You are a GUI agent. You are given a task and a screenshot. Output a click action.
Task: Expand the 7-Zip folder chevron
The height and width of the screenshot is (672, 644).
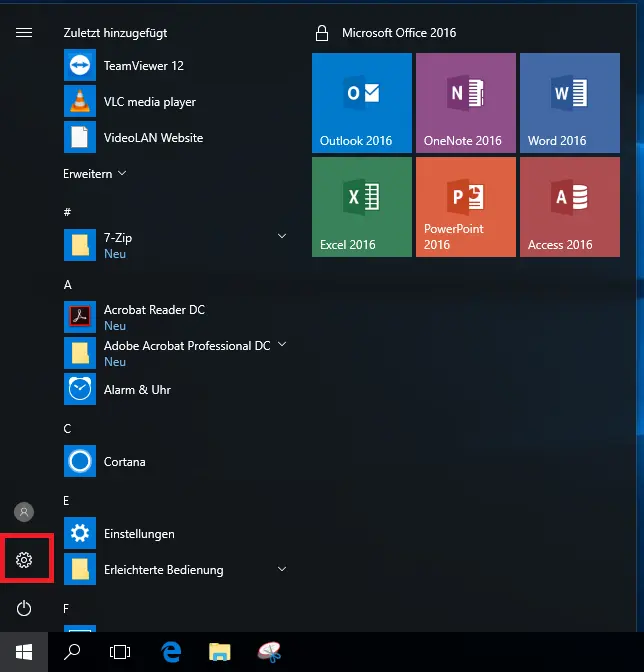[282, 237]
